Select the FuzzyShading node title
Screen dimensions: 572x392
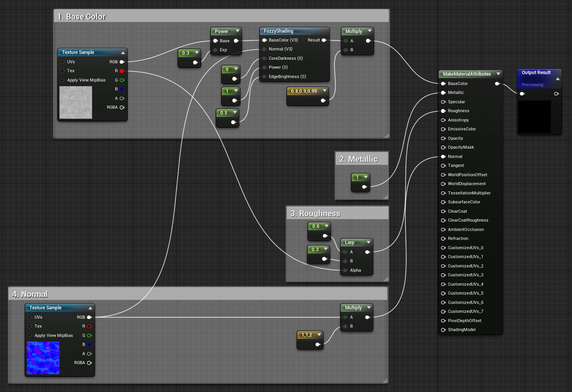pos(278,31)
